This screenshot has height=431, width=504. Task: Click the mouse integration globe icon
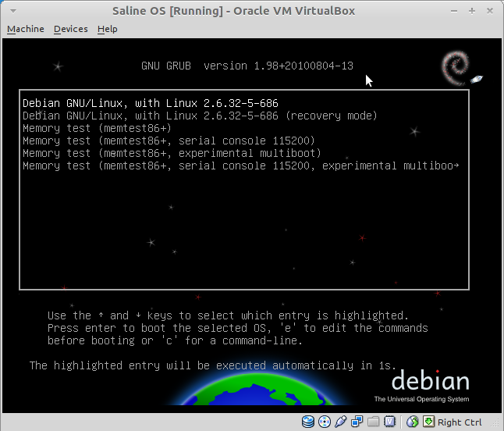tap(413, 422)
